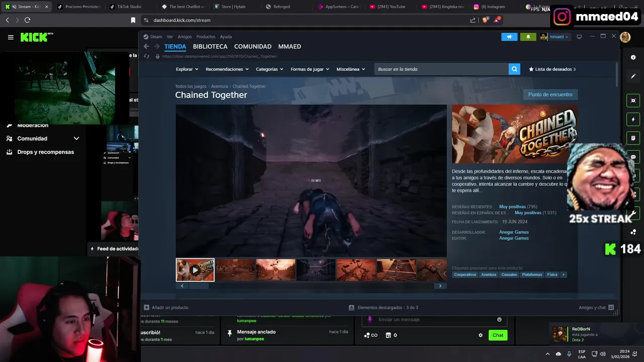Click Kick sidebar pencil edit icon
Image resolution: width=644 pixels, height=362 pixels.
pos(633,76)
